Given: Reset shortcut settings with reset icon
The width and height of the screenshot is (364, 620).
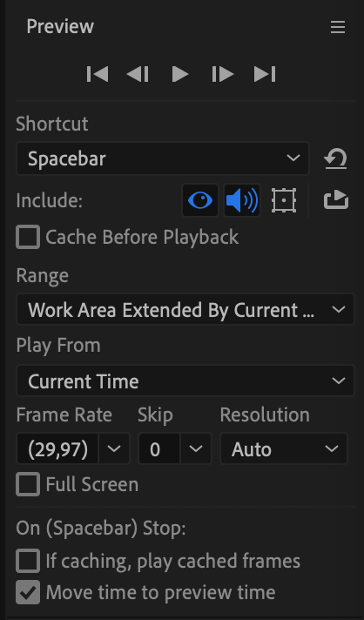Looking at the screenshot, I should click(x=335, y=159).
